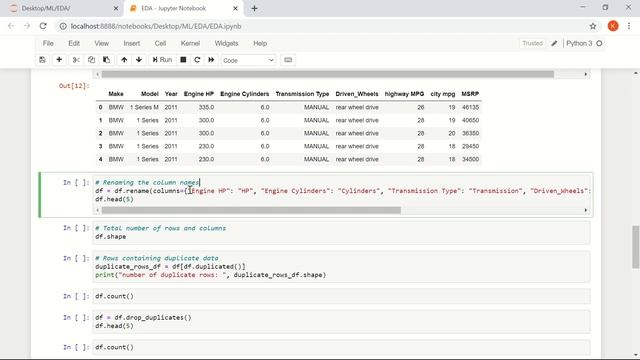
Task: Click the highway MPG column header
Action: (404, 94)
